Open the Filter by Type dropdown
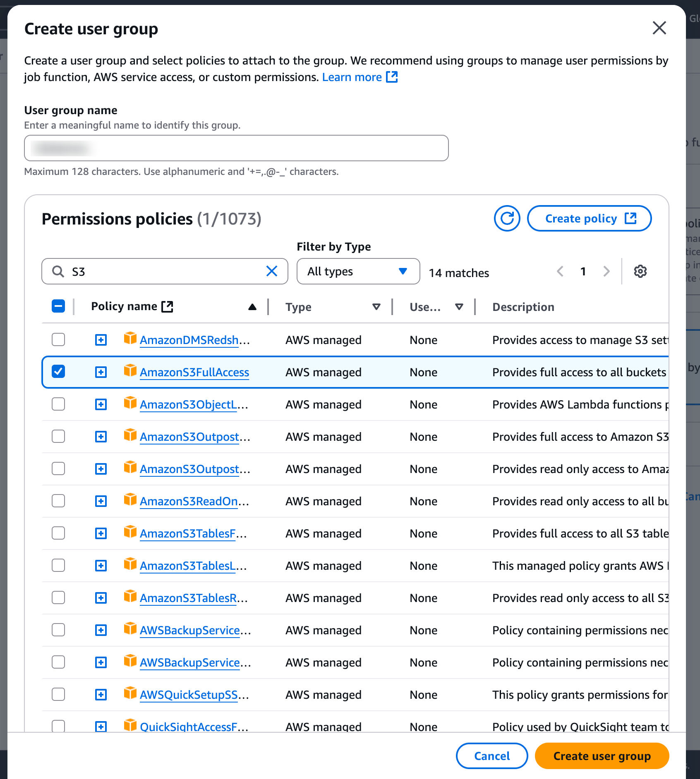 358,272
